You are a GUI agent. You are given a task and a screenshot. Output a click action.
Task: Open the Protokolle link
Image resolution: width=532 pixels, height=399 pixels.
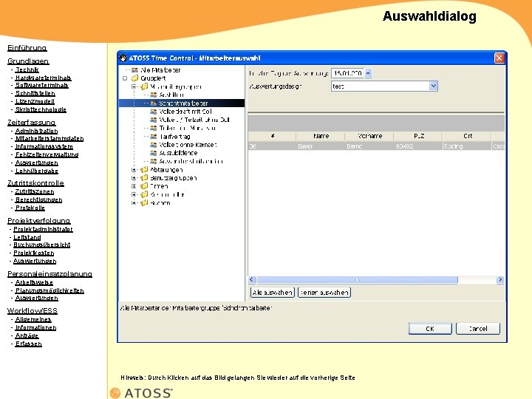click(30, 208)
